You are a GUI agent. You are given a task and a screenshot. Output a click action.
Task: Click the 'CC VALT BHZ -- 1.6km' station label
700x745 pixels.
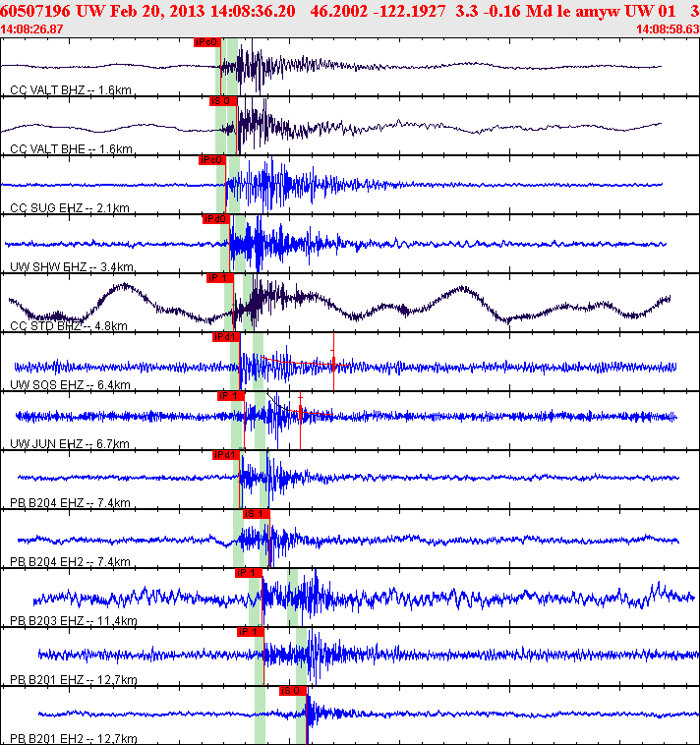(71, 89)
